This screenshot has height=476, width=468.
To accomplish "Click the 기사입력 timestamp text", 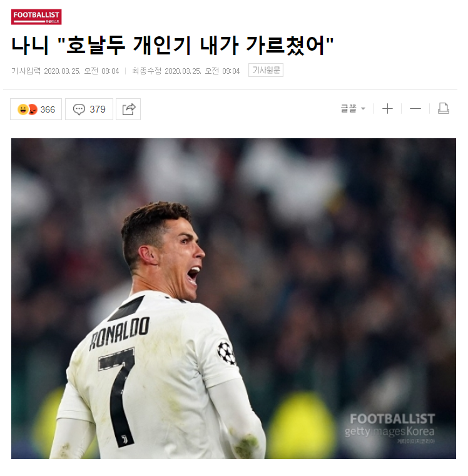I will [x=65, y=71].
